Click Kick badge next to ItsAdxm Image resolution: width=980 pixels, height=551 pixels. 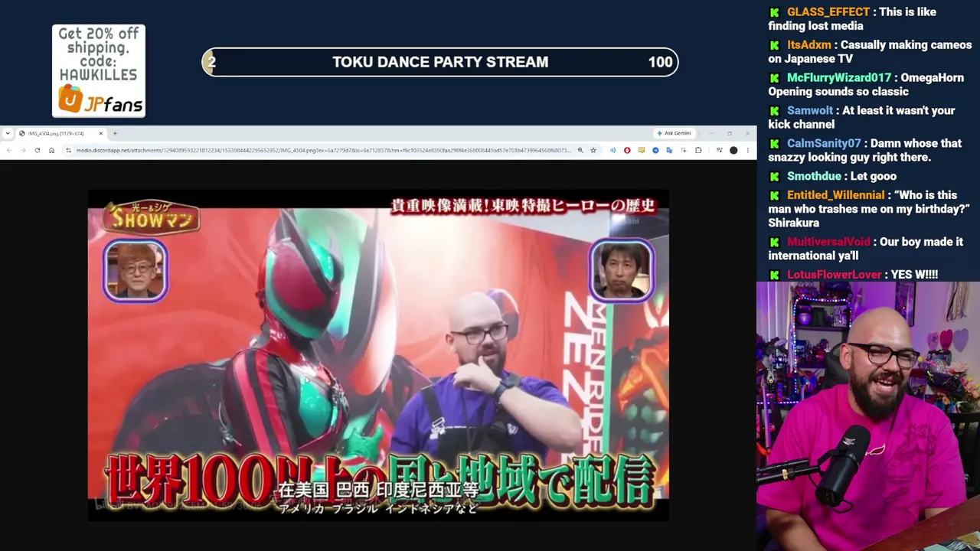click(x=775, y=45)
